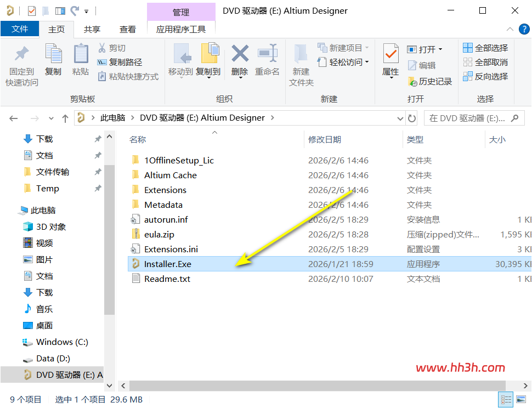Click the Up one level arrow
This screenshot has width=532, height=408.
click(x=65, y=118)
